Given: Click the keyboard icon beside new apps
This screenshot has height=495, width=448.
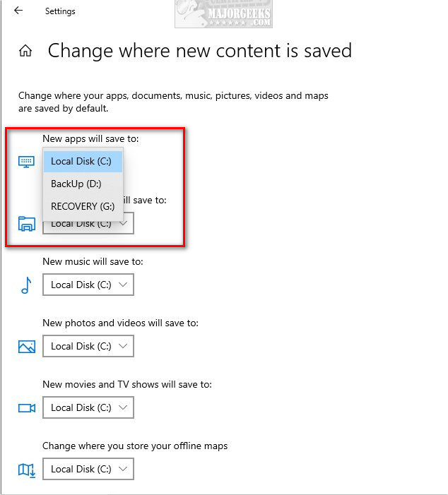Looking at the screenshot, I should coord(26,162).
